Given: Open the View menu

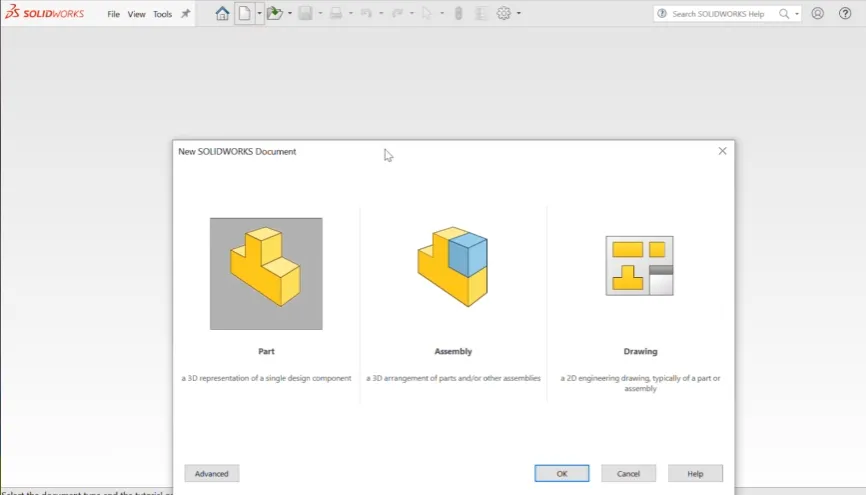Looking at the screenshot, I should [x=136, y=14].
